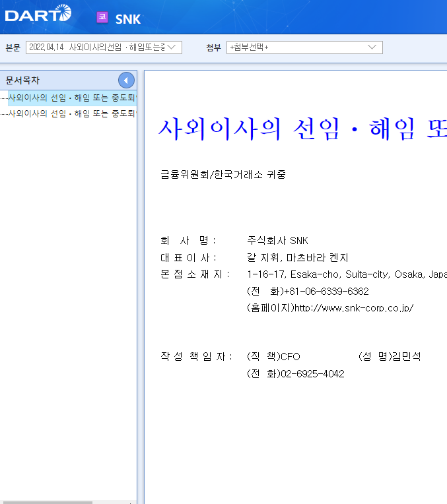This screenshot has width=447, height=504.
Task: Click the homepage URL snk-corp.co.jp
Action: pyautogui.click(x=354, y=308)
